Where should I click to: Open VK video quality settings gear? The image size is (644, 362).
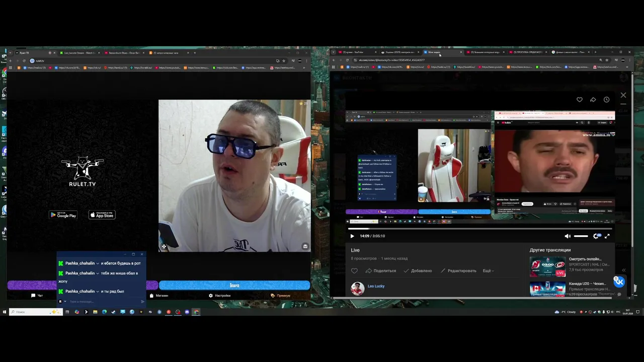[x=596, y=236]
